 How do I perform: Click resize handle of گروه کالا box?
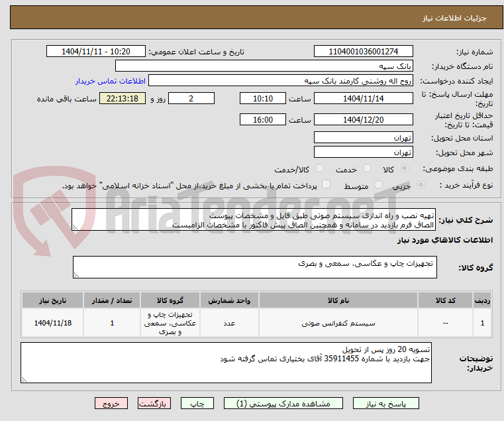[x=76, y=275]
